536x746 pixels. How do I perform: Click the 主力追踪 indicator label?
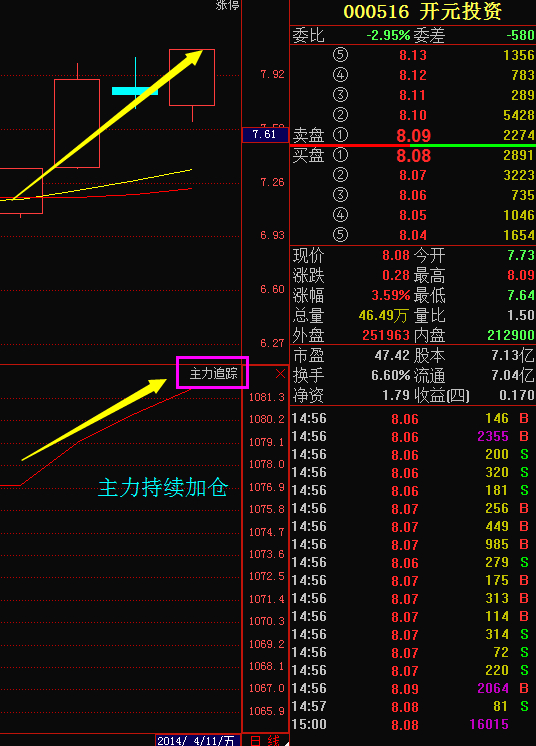213,373
